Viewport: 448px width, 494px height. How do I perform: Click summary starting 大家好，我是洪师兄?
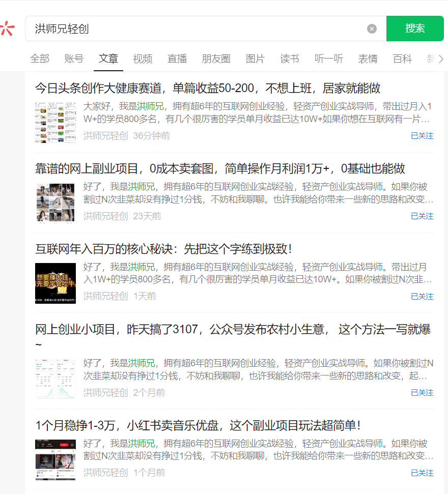pos(258,113)
